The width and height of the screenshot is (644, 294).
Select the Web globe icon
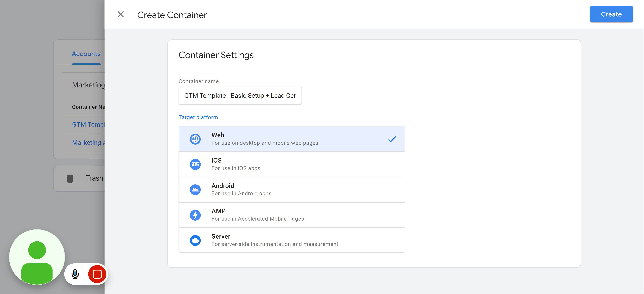coord(195,139)
